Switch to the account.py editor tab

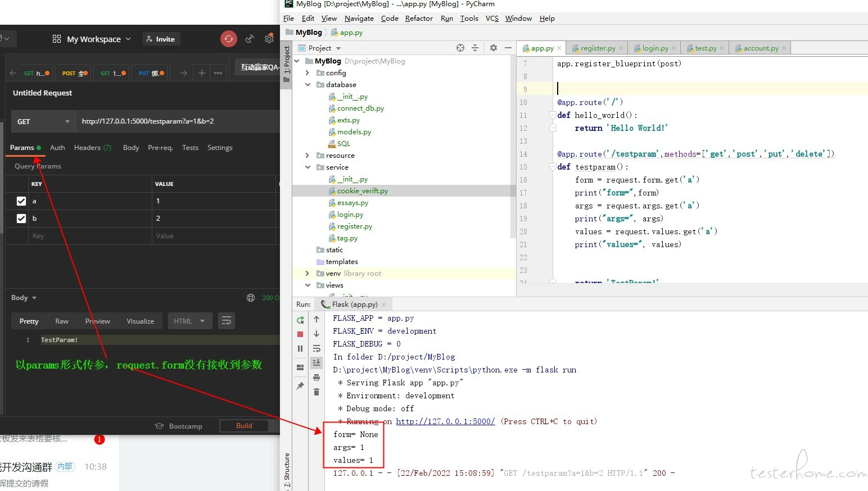click(761, 48)
